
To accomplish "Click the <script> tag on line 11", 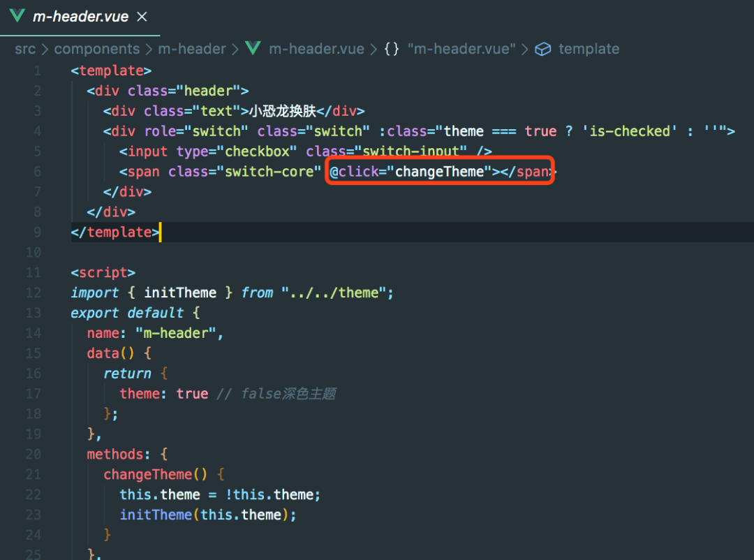I will [103, 273].
